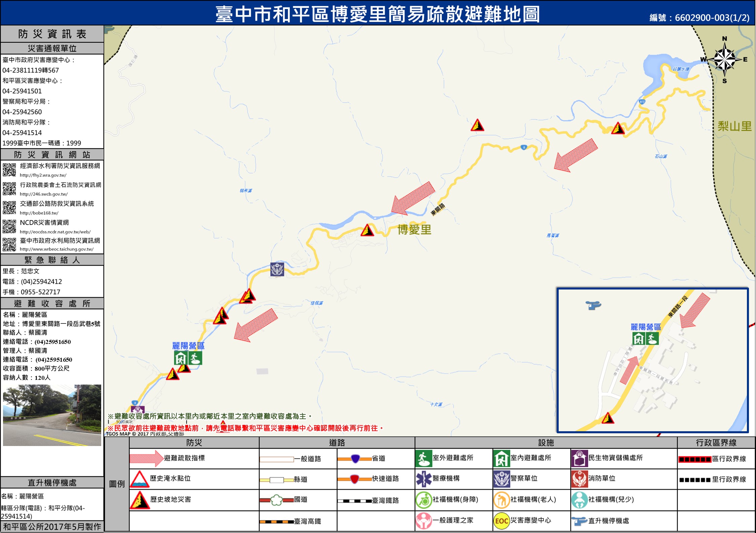
Task: Click the QR code for 經濟部水利署防災資訊服務網
Action: click(9, 170)
